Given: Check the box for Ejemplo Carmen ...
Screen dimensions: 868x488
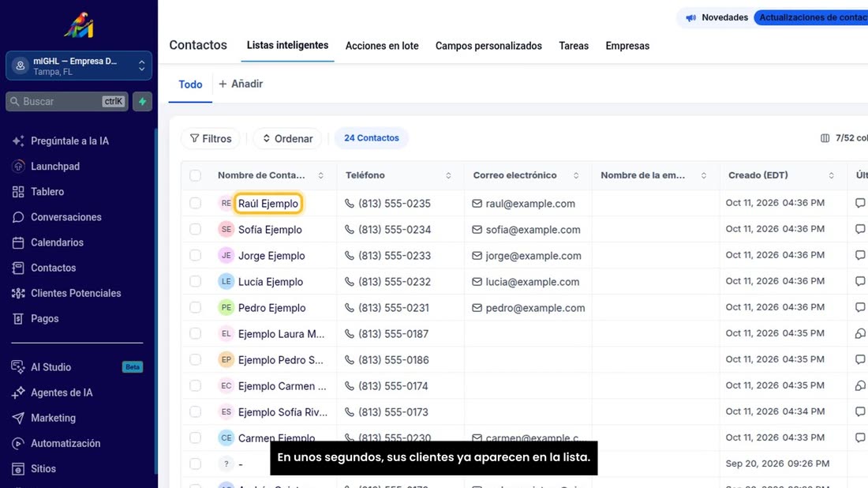Looking at the screenshot, I should point(196,385).
